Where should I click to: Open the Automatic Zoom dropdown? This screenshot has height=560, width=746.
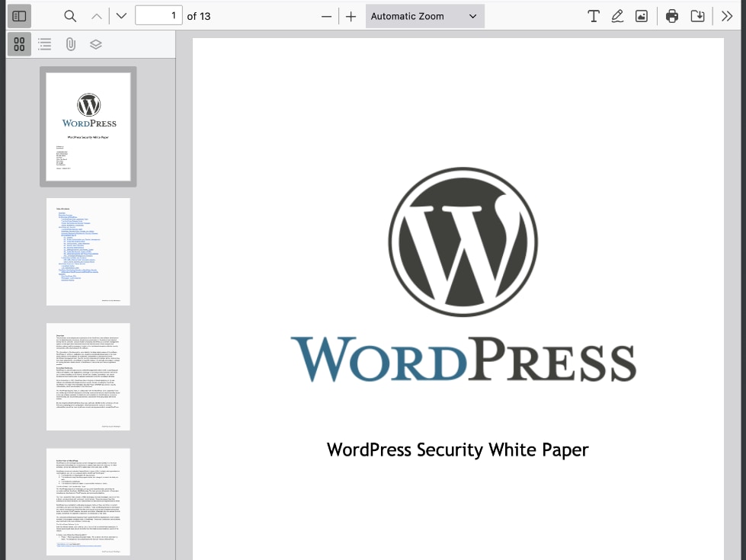(x=425, y=16)
